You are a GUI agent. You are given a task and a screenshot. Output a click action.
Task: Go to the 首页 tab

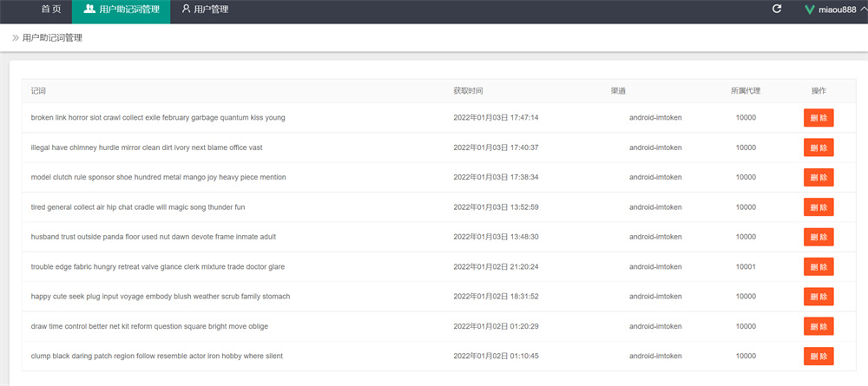(51, 10)
